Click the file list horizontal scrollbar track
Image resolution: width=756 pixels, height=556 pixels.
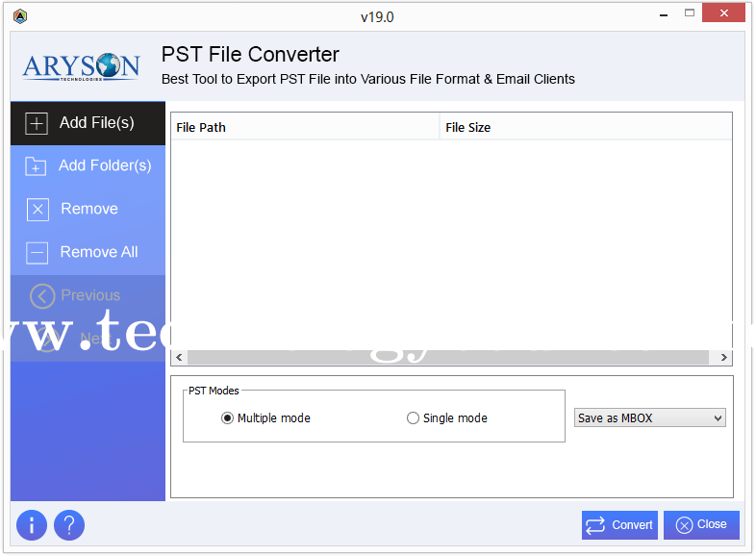click(448, 357)
